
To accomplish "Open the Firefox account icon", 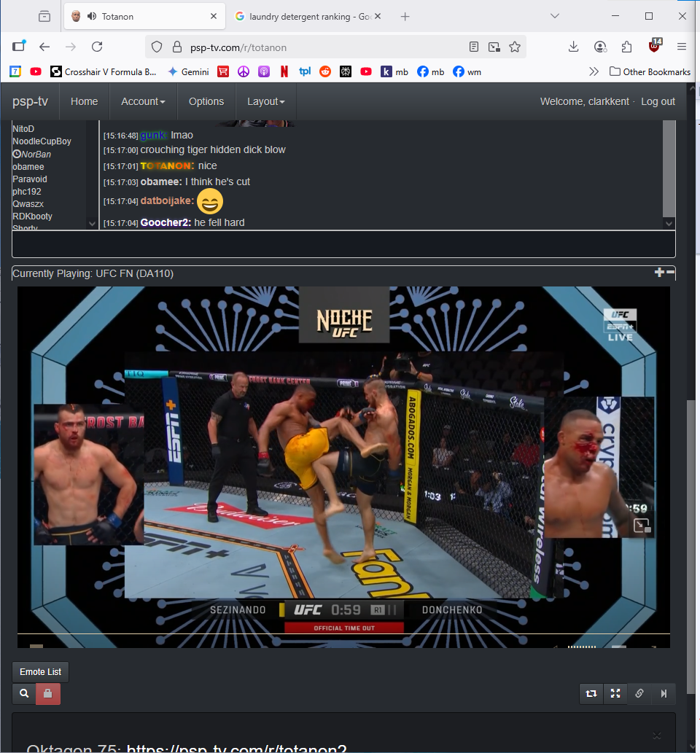I will [x=600, y=47].
